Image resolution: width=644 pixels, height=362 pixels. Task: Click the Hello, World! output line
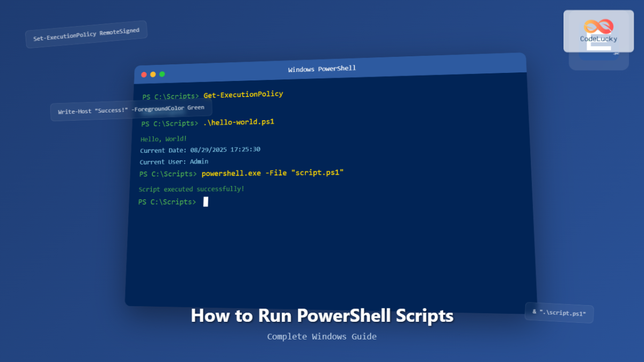(x=163, y=138)
